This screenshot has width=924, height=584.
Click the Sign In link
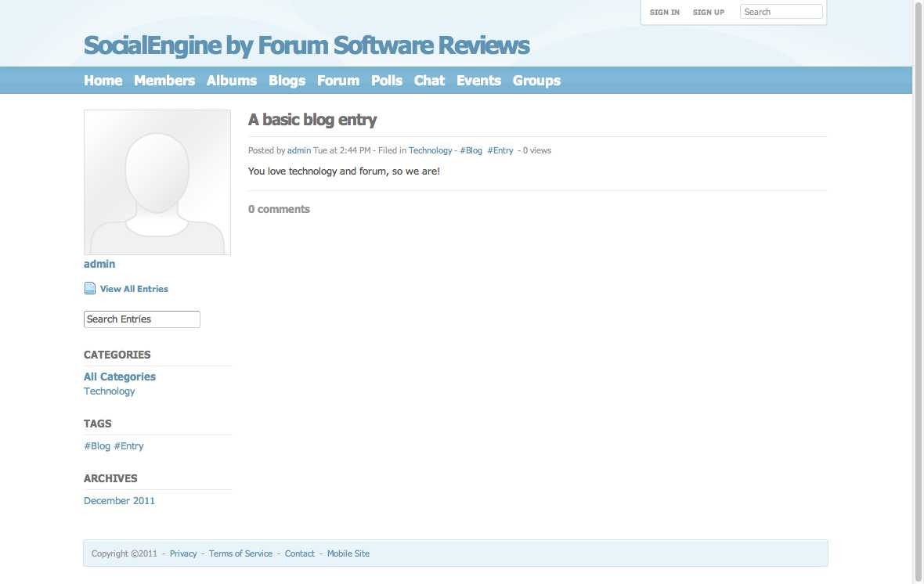pos(665,12)
